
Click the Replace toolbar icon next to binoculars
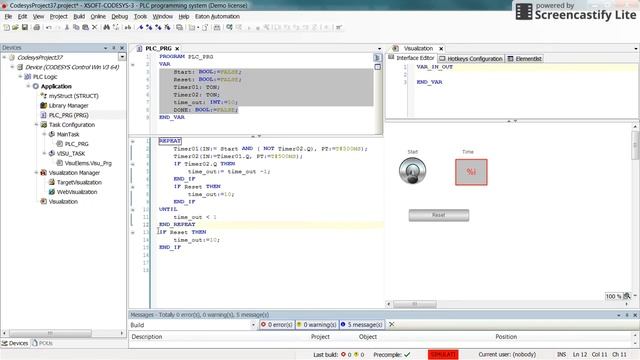(116, 27)
